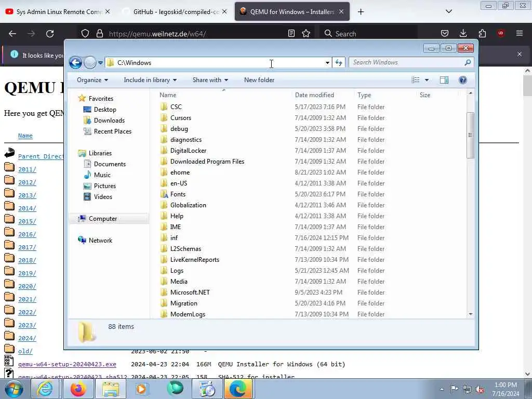The image size is (532, 399).
Task: Click the site lock padlock icon
Action: click(99, 33)
